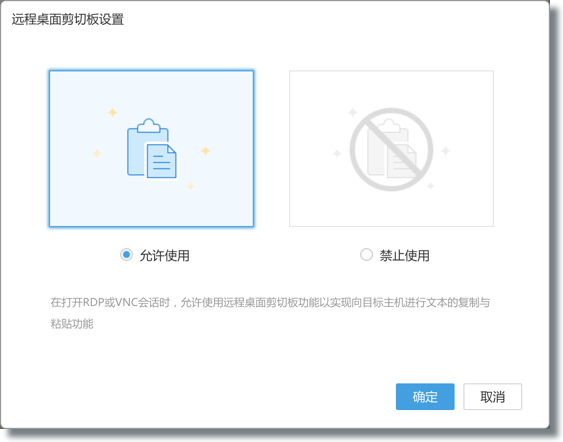Select the 允许使用 radio button
The width and height of the screenshot is (563, 442).
coord(126,255)
